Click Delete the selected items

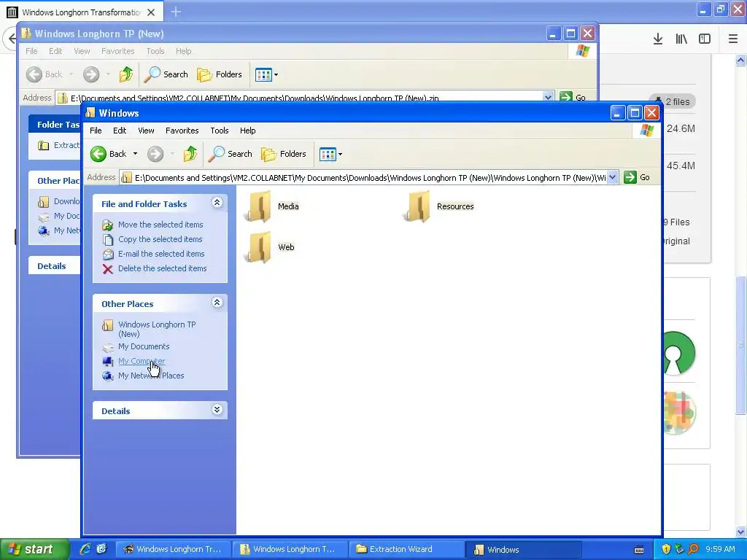(x=162, y=268)
